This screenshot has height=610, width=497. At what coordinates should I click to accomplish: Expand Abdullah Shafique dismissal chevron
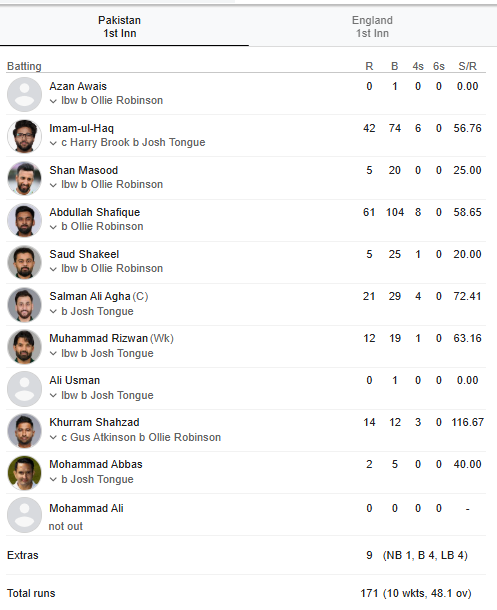click(x=53, y=227)
